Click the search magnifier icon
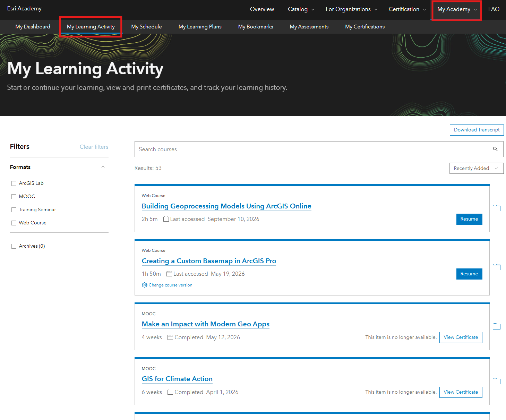Image resolution: width=506 pixels, height=420 pixels. point(495,149)
